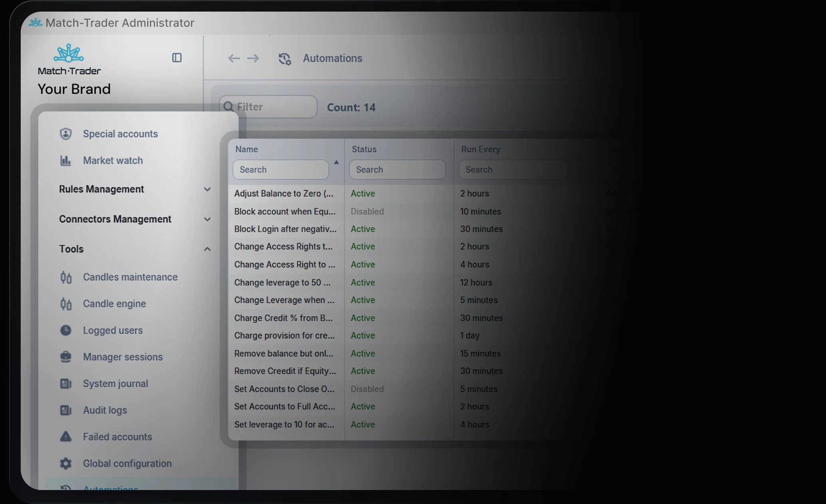Viewport: 826px width, 504px height.
Task: Click the Match-Trader logo in sidebar
Action: click(x=69, y=59)
